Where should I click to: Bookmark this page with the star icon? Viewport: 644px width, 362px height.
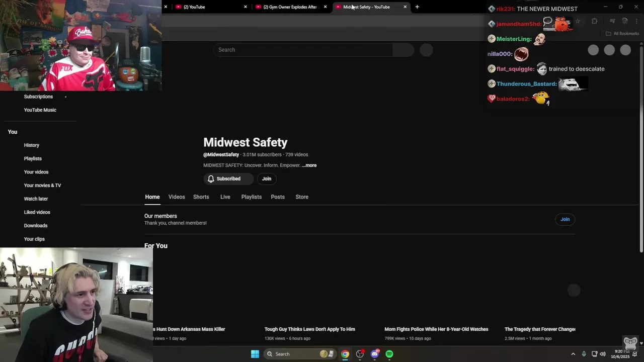point(578,21)
